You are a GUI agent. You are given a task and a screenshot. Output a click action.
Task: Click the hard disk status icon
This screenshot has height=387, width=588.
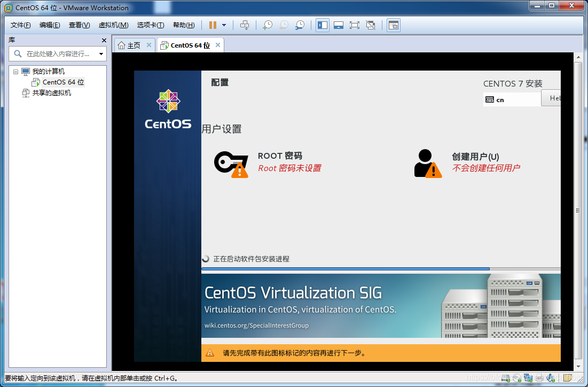coord(506,378)
